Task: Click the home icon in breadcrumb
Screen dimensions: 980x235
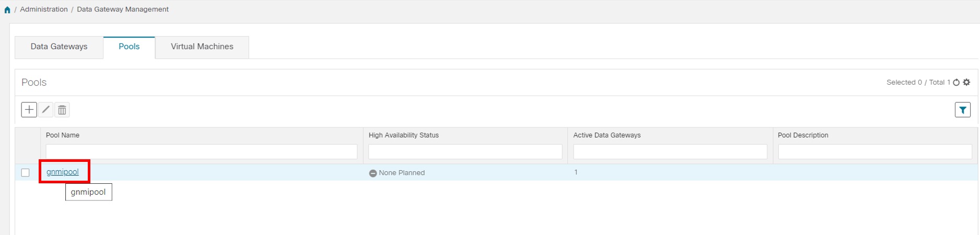Action: pos(7,10)
